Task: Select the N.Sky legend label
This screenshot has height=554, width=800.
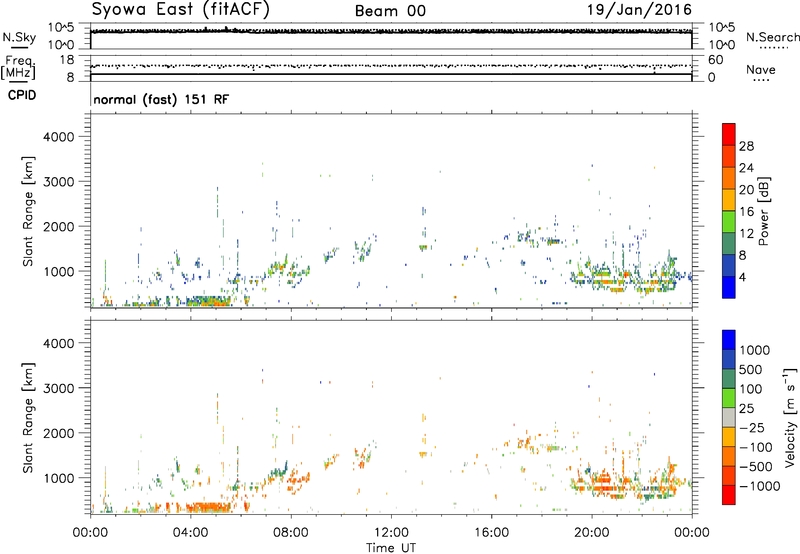Action: [19, 37]
